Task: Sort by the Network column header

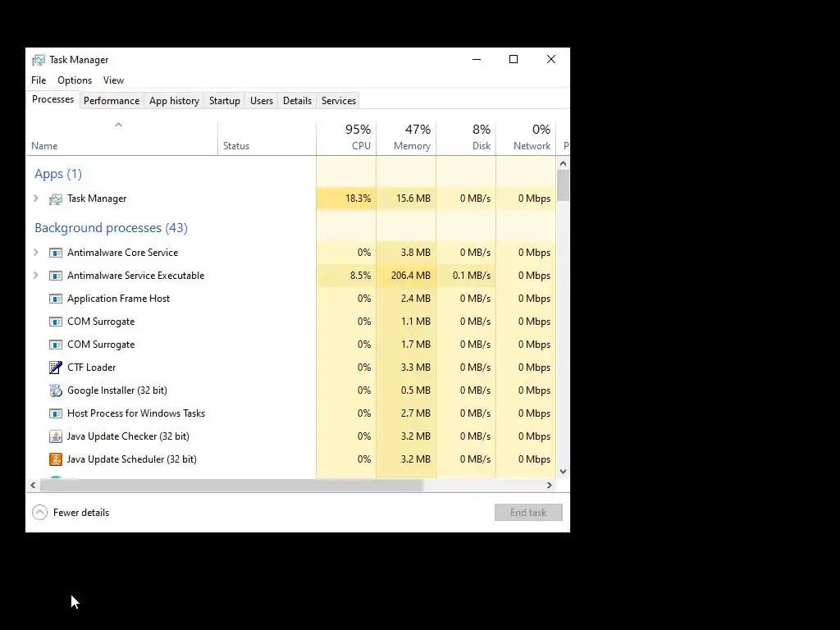Action: tap(526, 138)
